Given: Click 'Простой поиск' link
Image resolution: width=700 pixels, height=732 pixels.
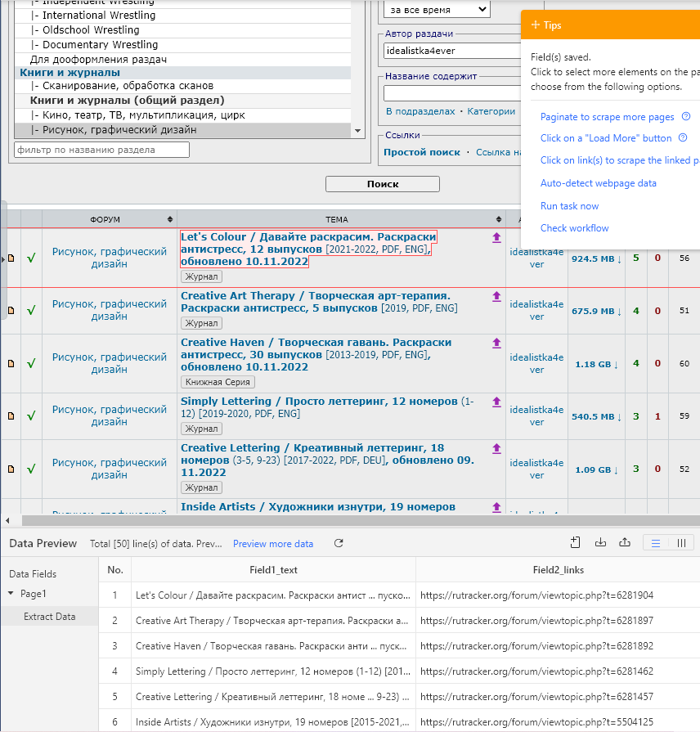Looking at the screenshot, I should pyautogui.click(x=422, y=152).
